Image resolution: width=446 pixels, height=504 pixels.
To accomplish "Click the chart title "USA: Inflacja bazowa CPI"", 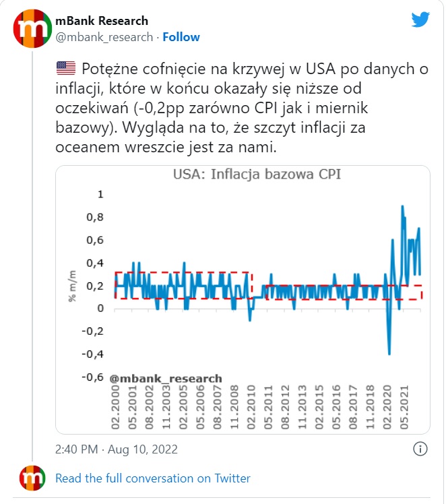I will pyautogui.click(x=256, y=175).
